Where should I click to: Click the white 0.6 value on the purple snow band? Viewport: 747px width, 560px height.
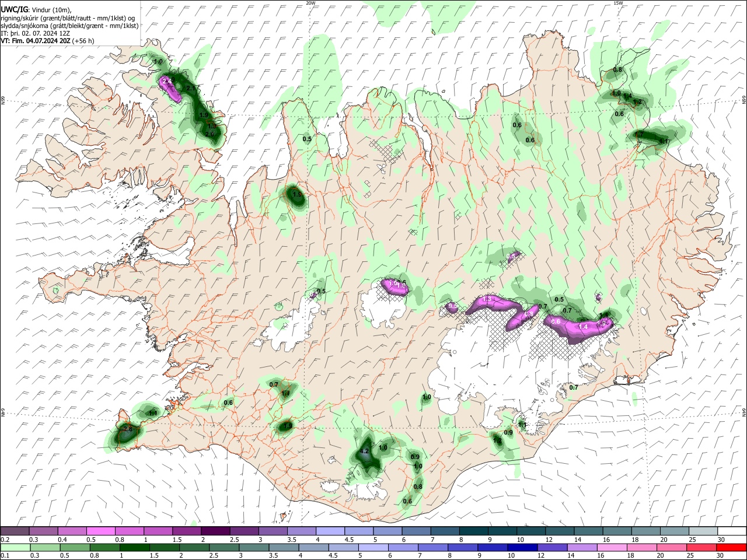point(556,321)
